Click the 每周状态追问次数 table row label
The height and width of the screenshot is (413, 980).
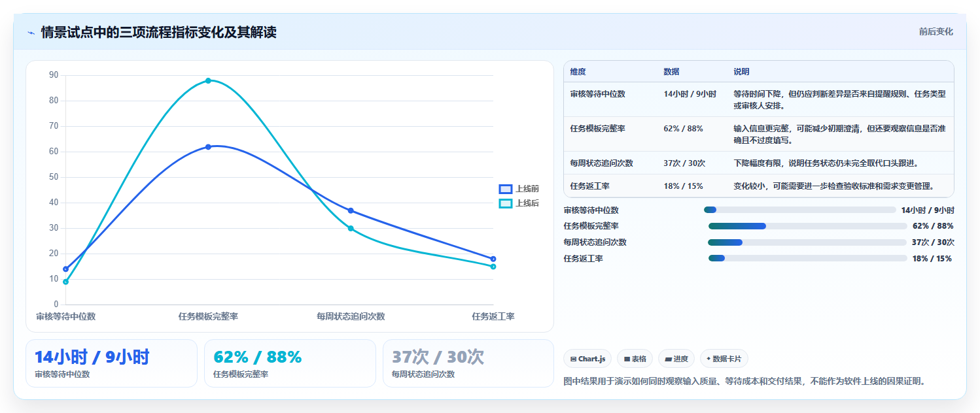(602, 163)
